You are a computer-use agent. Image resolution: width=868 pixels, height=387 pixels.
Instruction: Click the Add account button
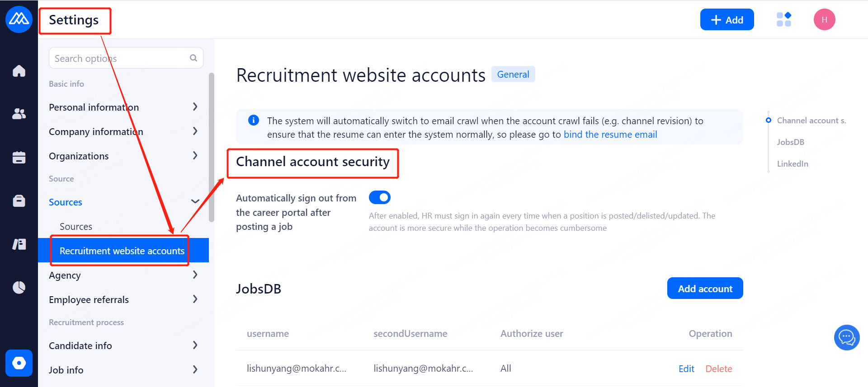pos(705,289)
